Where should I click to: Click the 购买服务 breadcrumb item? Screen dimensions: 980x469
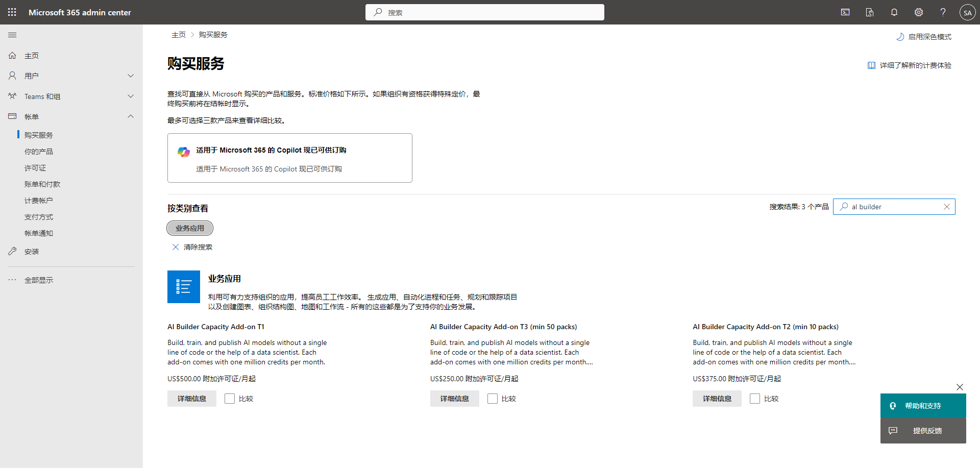click(213, 35)
